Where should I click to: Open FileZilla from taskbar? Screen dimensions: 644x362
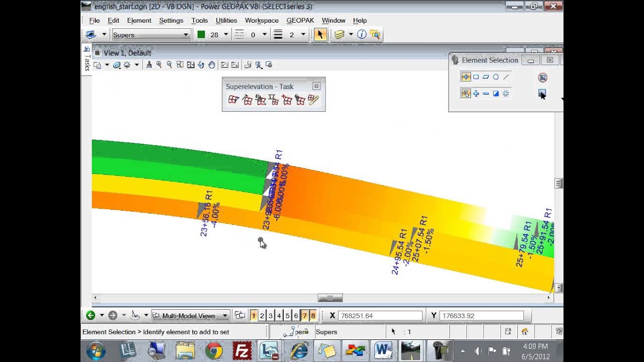243,350
